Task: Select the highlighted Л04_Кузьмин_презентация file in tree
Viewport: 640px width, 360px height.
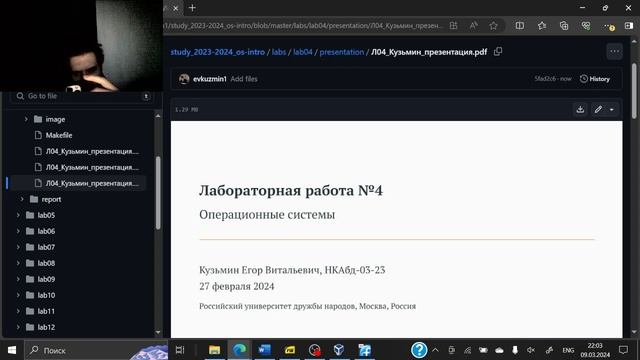Action: pos(78,183)
